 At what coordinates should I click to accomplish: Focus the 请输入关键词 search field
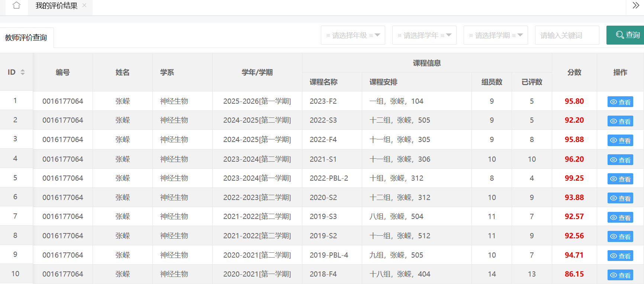[x=567, y=35]
